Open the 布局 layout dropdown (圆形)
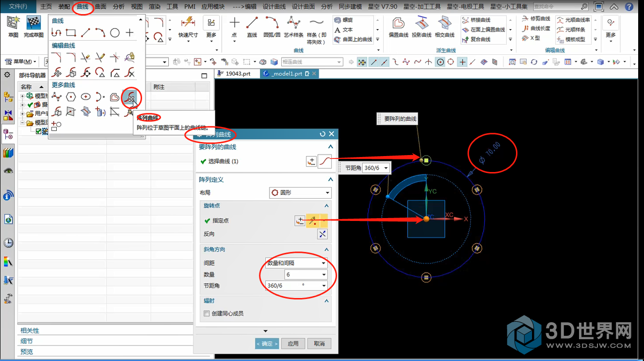 300,192
